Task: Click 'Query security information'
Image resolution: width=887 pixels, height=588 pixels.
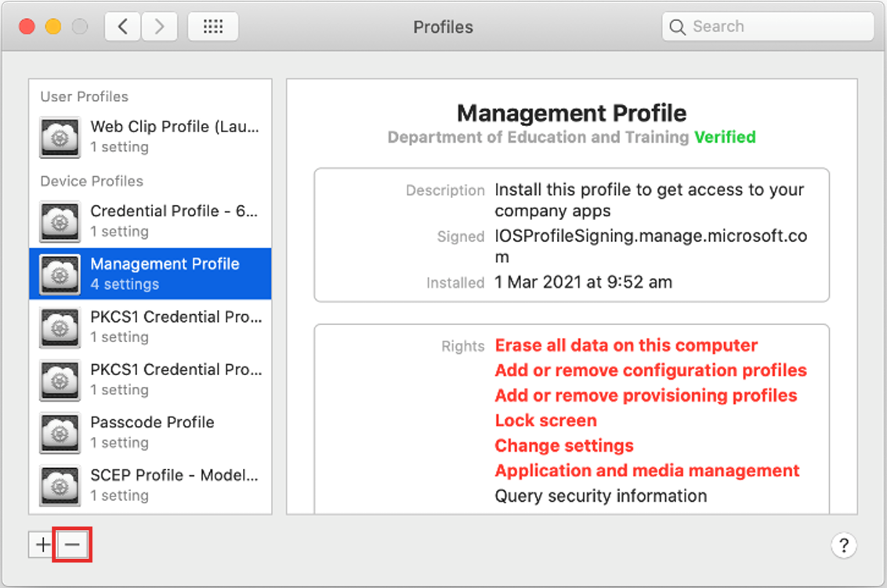Action: (601, 496)
